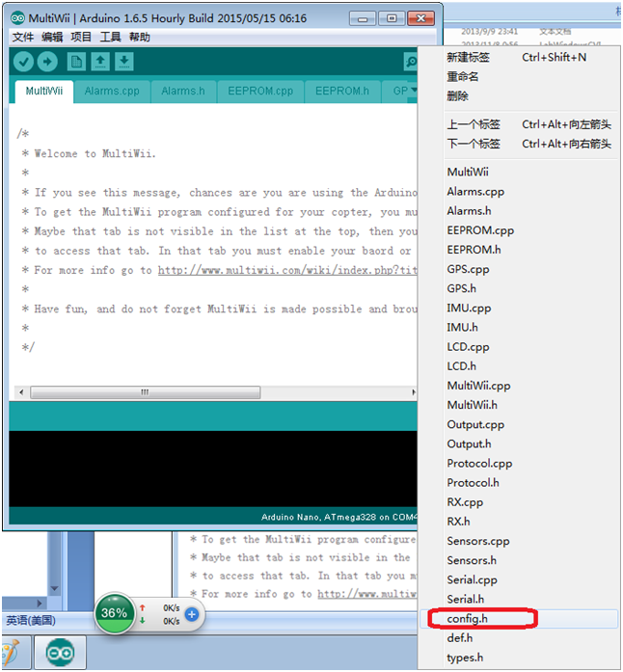Select 下一个标签 menu entry

point(519,144)
